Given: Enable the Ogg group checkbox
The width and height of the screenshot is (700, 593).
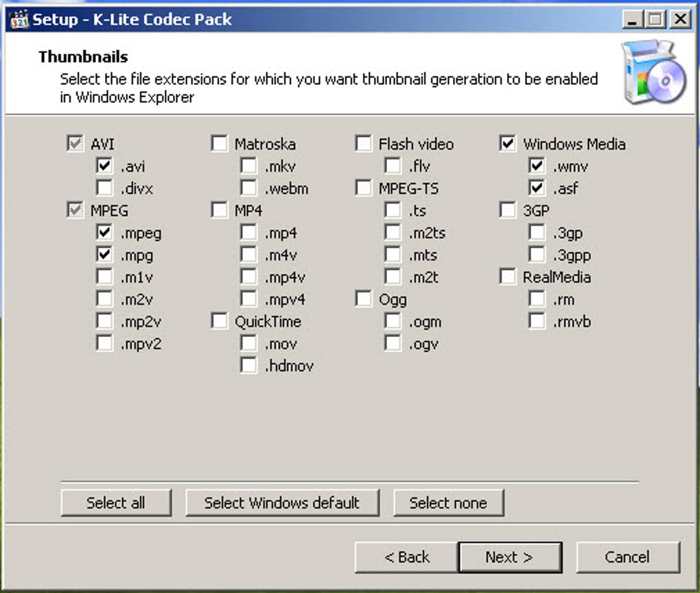Looking at the screenshot, I should point(363,299).
